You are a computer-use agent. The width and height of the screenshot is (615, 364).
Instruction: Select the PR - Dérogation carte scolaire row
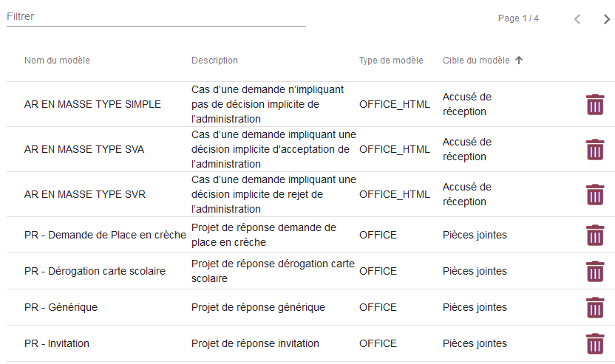tap(95, 271)
